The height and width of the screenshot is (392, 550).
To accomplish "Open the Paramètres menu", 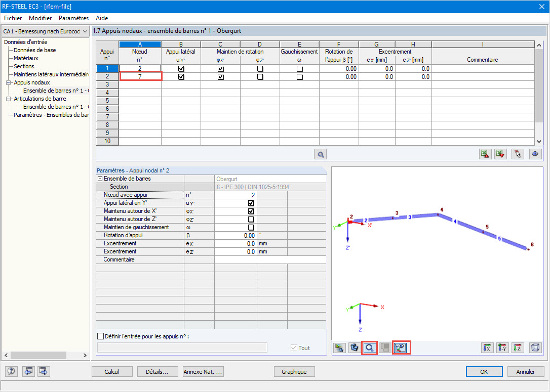I will click(x=73, y=18).
